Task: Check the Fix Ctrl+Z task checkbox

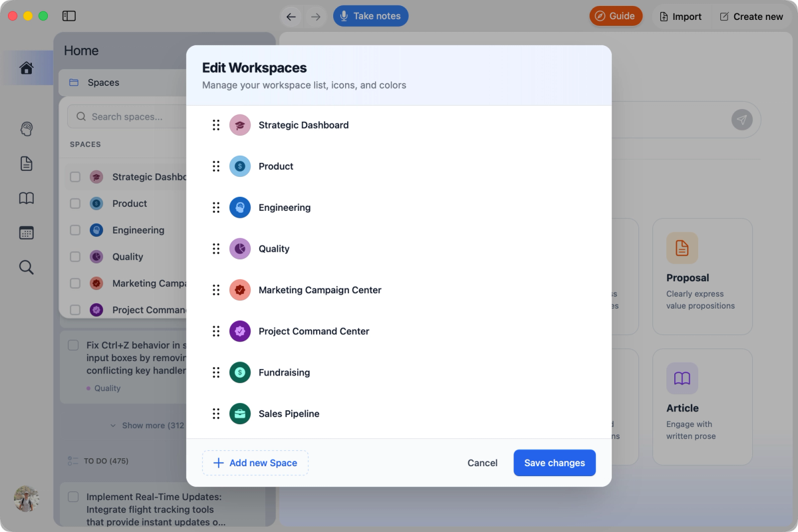Action: (73, 344)
